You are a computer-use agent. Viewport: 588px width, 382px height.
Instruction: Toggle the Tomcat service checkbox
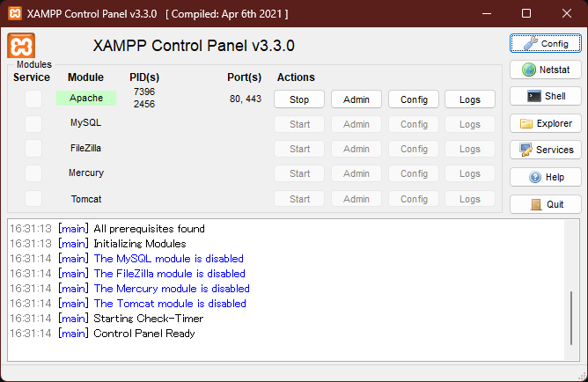(x=33, y=198)
